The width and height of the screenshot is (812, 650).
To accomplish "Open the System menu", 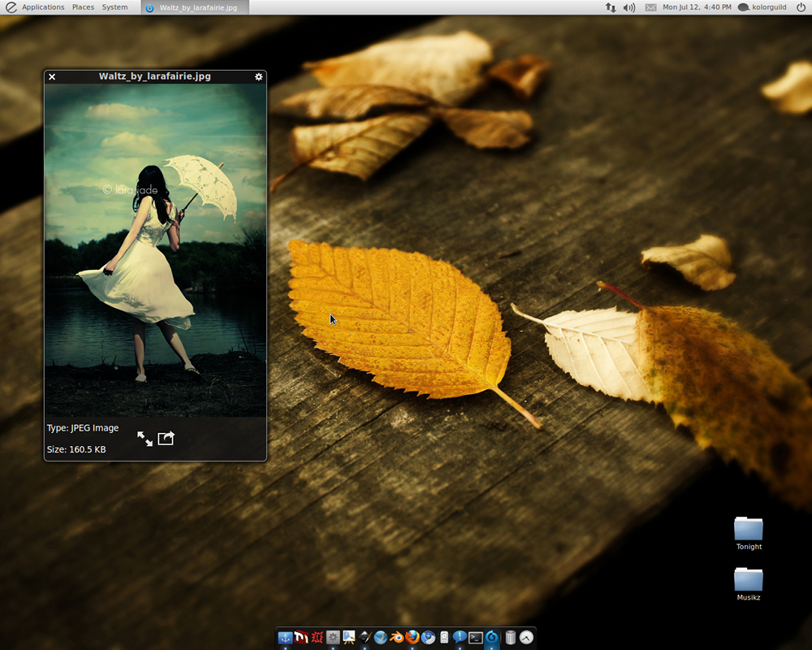I will [x=114, y=7].
